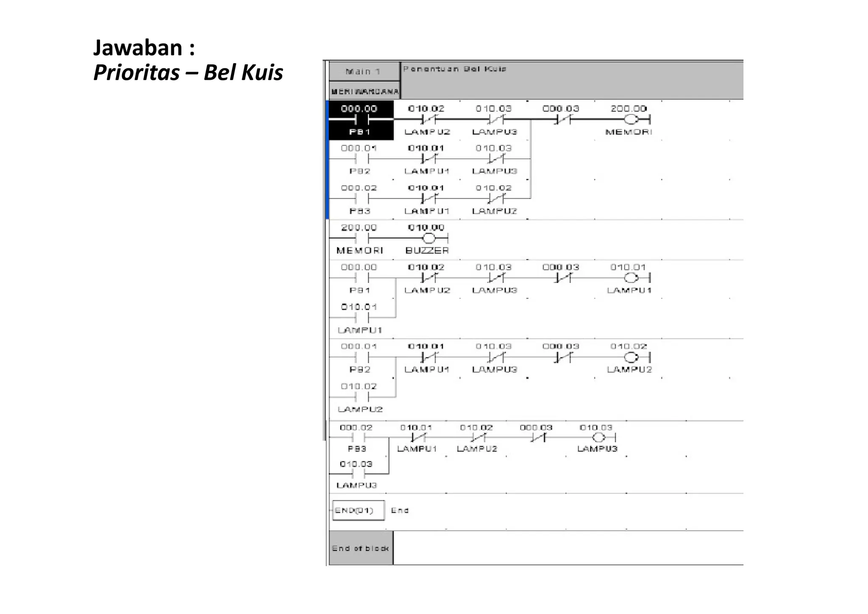The height and width of the screenshot is (614, 868).
Task: Click the MEMORI contact before BUZZER
Action: (x=362, y=238)
